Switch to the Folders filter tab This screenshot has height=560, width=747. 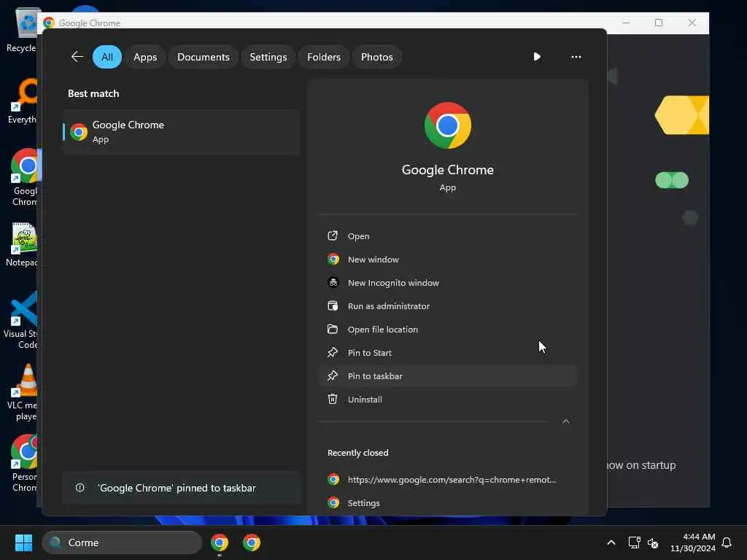pos(324,57)
